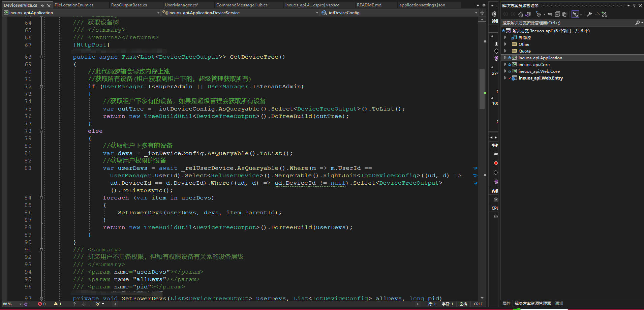The image size is (644, 310).
Task: Switch to README.md tab
Action: tap(369, 5)
